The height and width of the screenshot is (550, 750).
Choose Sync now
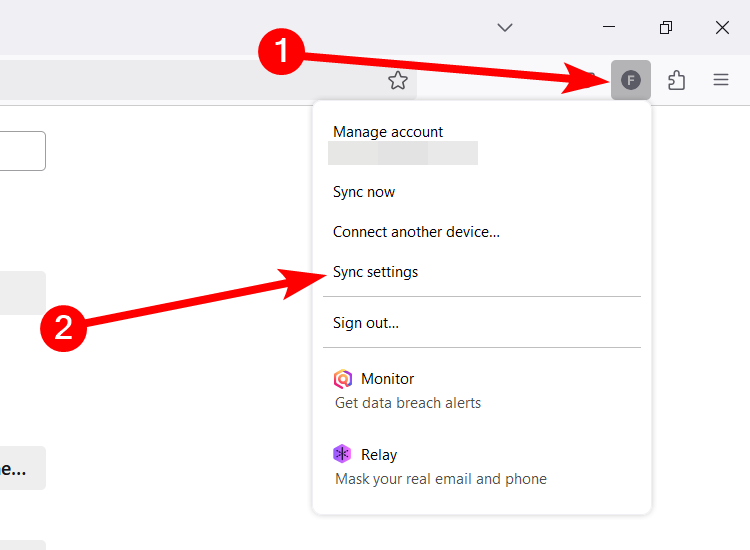click(364, 192)
